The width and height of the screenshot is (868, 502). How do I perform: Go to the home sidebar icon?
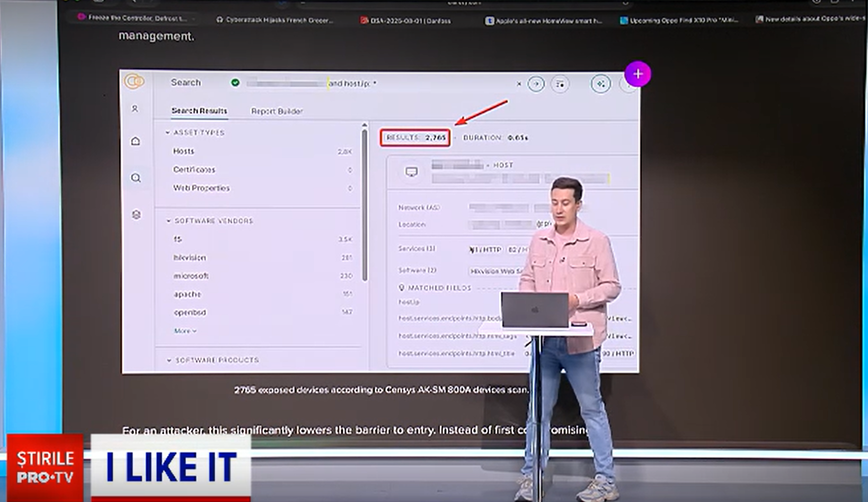(136, 141)
